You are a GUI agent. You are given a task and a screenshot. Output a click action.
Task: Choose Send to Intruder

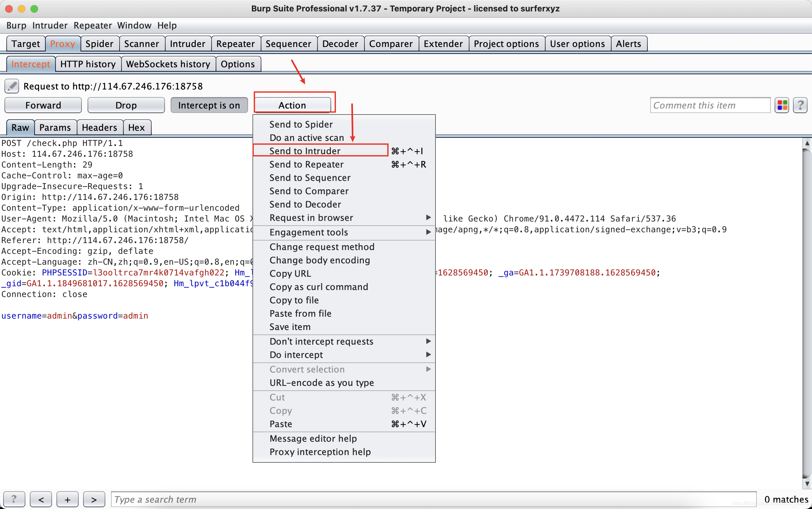[344, 151]
